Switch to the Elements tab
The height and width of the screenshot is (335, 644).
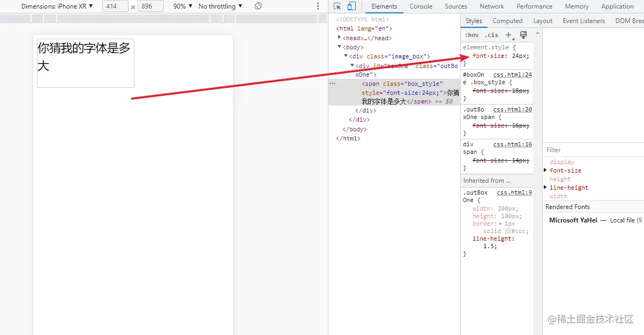(x=384, y=6)
